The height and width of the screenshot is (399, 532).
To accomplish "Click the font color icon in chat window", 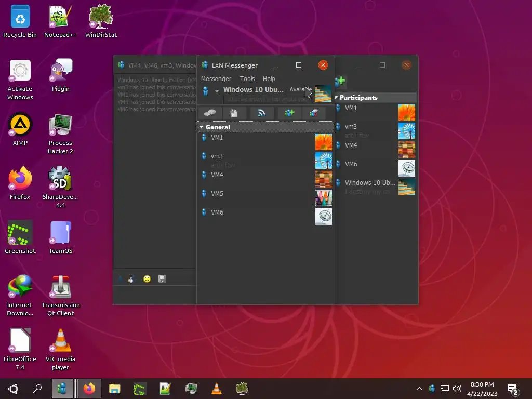I will pos(131,279).
